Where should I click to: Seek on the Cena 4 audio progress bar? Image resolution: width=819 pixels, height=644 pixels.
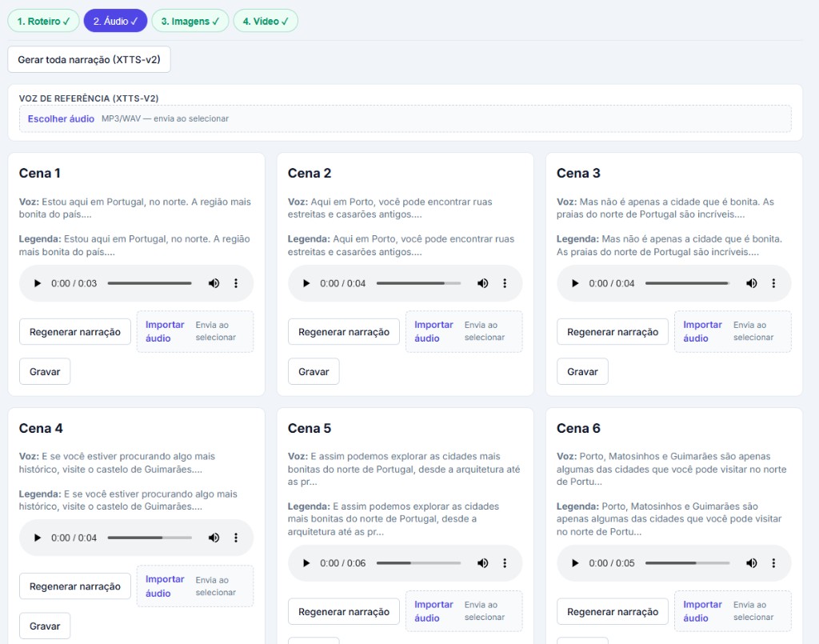point(150,538)
